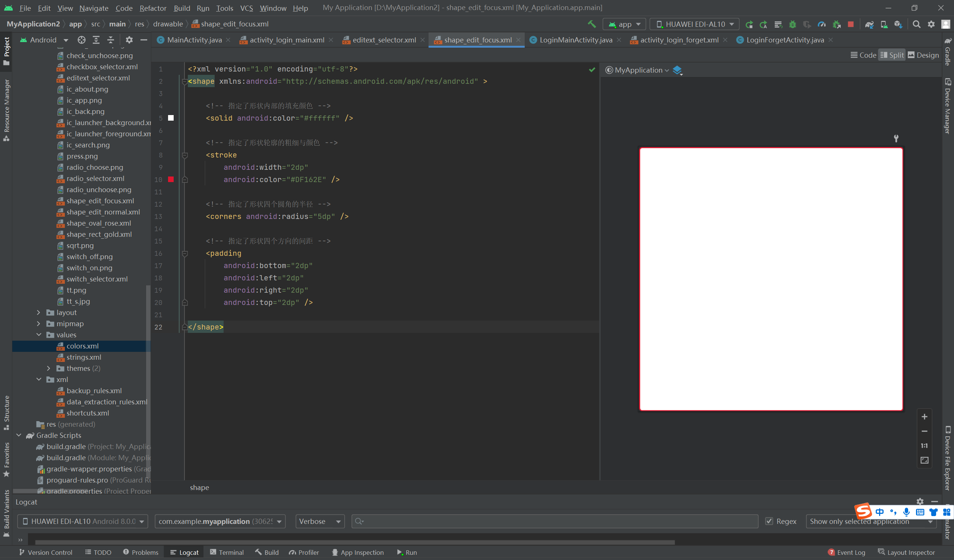This screenshot has width=954, height=560.
Task: Click Sync Project with Gradle Files icon
Action: [869, 24]
